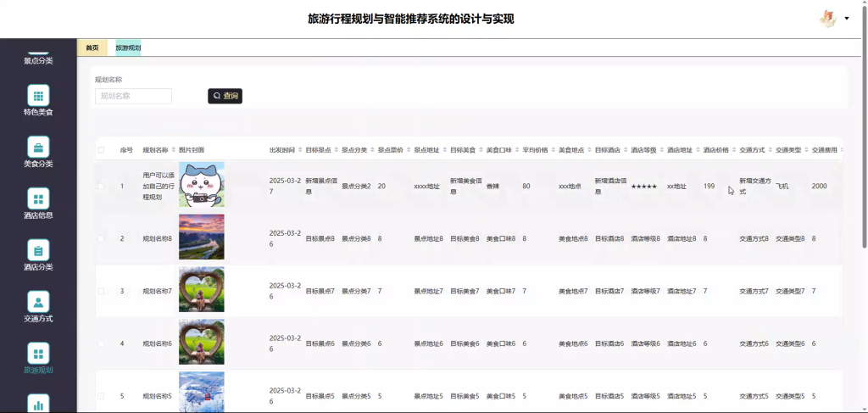Click the user avatar at top right

tap(827, 19)
